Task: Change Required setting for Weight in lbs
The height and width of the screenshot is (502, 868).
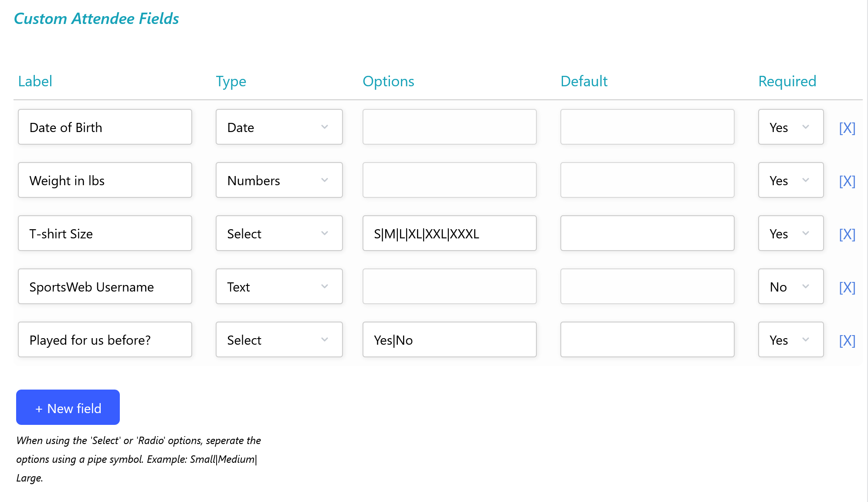Action: pos(790,180)
